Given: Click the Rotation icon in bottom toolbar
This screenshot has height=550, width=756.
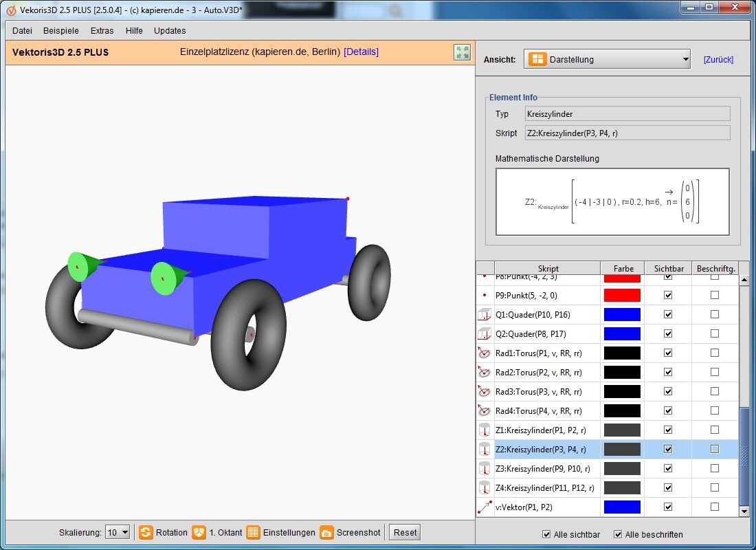Looking at the screenshot, I should click(x=146, y=533).
